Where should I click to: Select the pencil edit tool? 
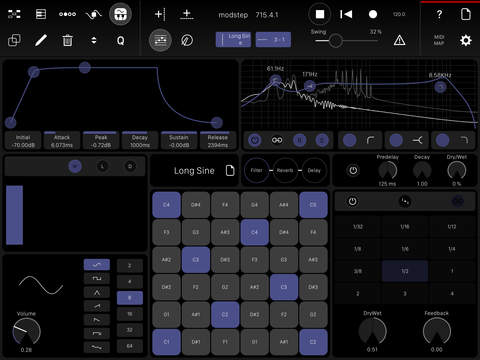click(41, 41)
